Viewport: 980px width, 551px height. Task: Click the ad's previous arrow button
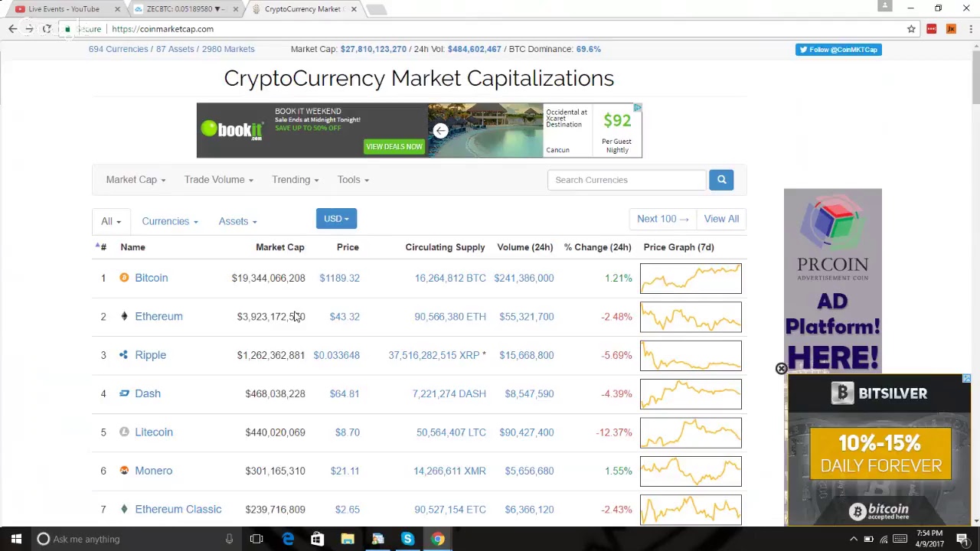[x=440, y=131]
